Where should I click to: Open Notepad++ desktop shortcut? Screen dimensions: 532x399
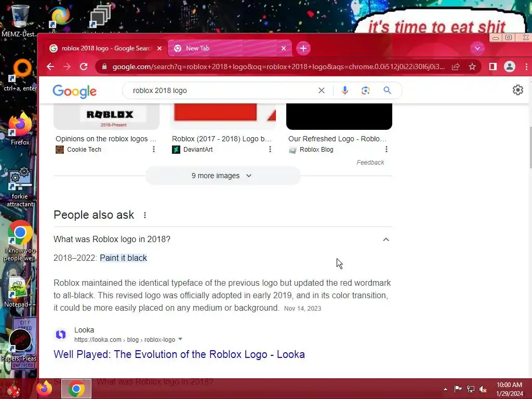pyautogui.click(x=20, y=292)
